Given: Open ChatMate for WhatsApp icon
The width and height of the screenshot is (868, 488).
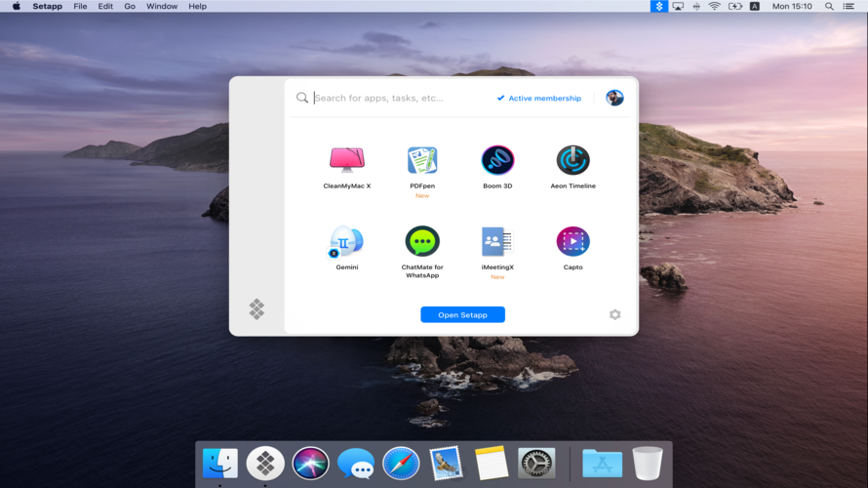Looking at the screenshot, I should (422, 241).
